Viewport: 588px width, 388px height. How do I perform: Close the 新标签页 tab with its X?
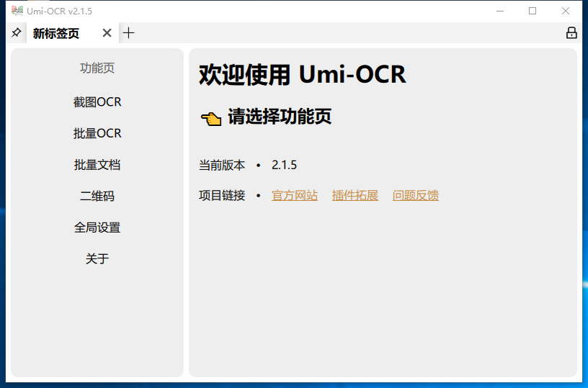pos(107,33)
